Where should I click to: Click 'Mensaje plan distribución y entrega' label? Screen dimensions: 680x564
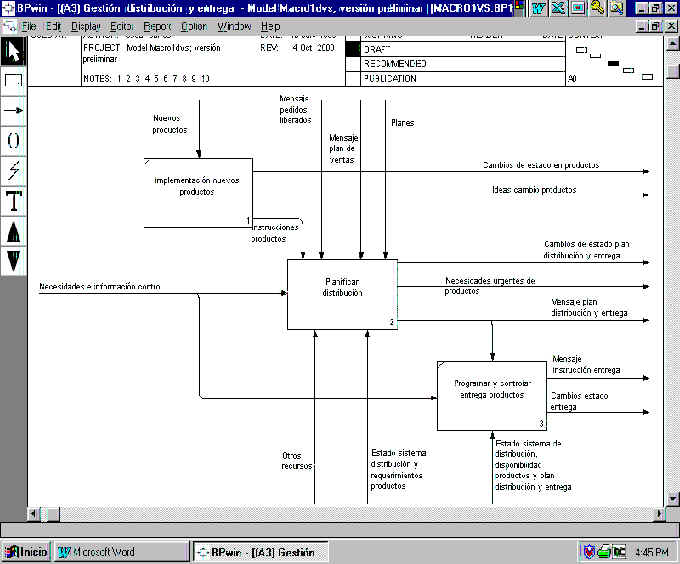coord(589,307)
